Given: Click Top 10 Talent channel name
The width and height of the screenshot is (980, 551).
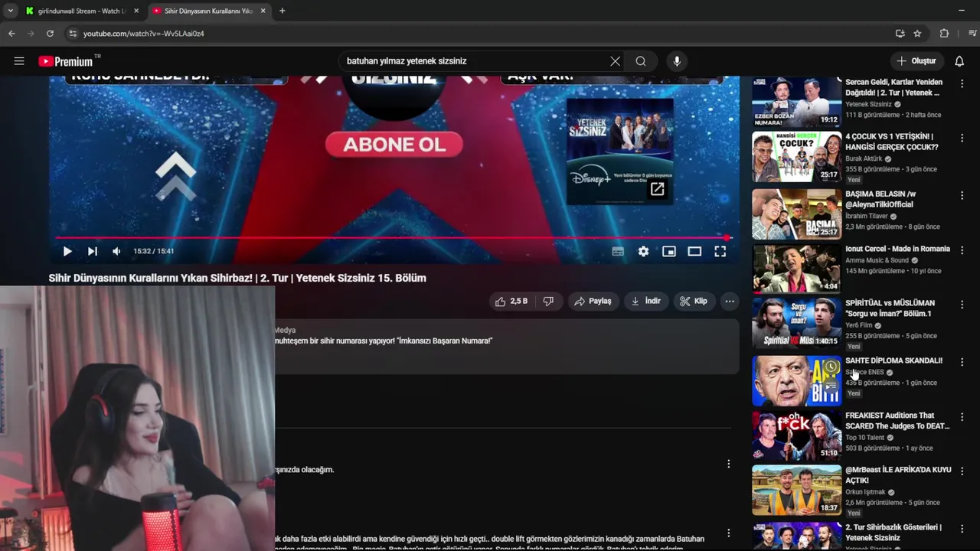Looking at the screenshot, I should coord(865,438).
